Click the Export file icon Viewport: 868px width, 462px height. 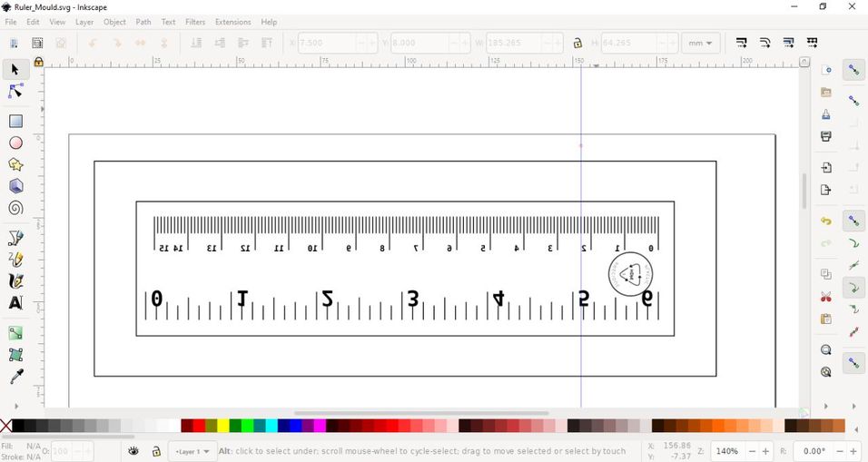[x=826, y=190]
